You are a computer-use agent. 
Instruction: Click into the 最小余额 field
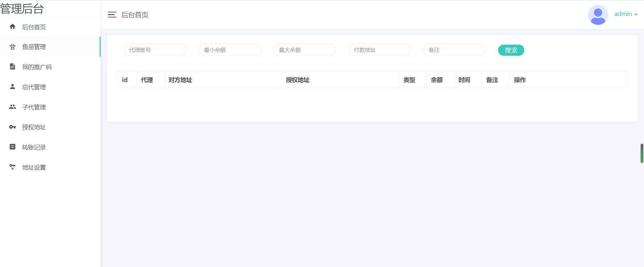229,50
